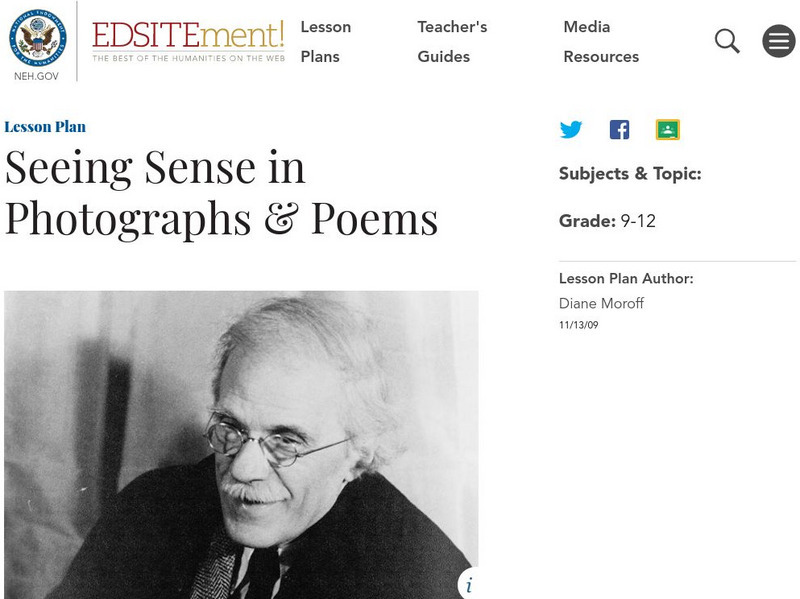The width and height of the screenshot is (800, 599).
Task: Click the lesson title heading
Action: click(x=220, y=191)
